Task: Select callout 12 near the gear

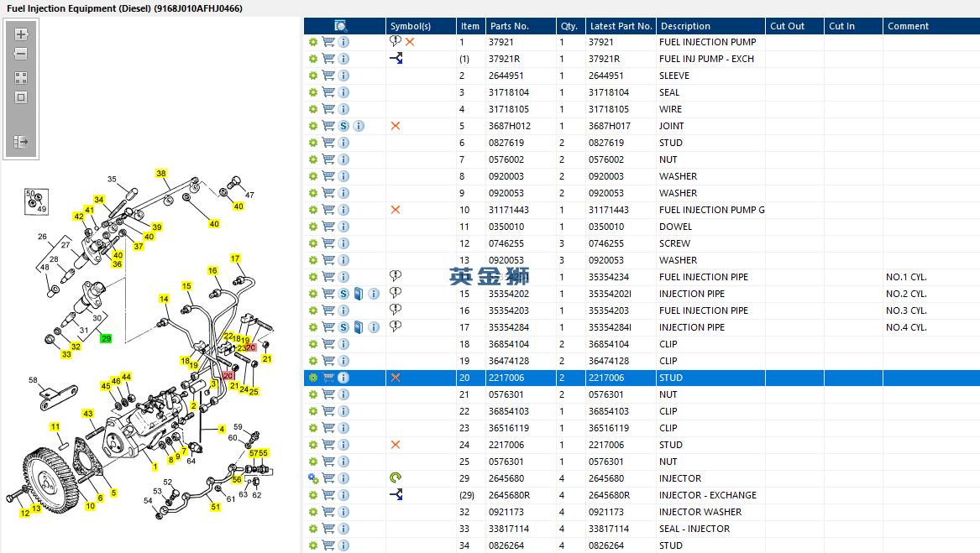Action: click(25, 513)
